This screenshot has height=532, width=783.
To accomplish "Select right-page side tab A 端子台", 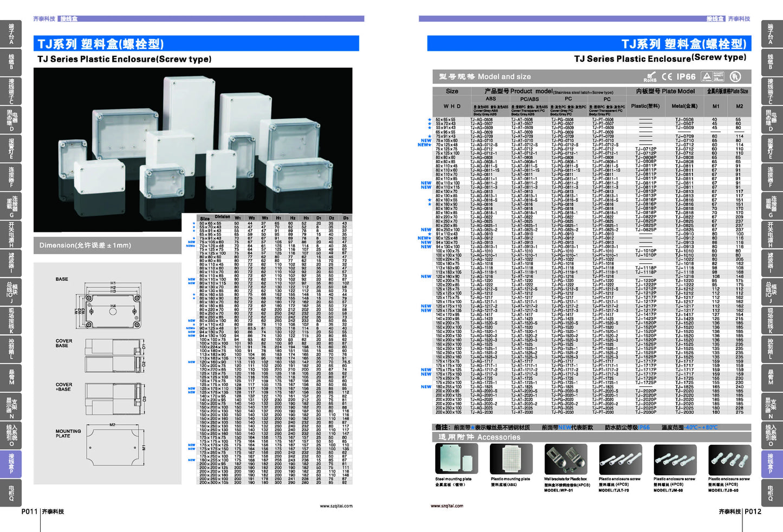I will pyautogui.click(x=772, y=34).
